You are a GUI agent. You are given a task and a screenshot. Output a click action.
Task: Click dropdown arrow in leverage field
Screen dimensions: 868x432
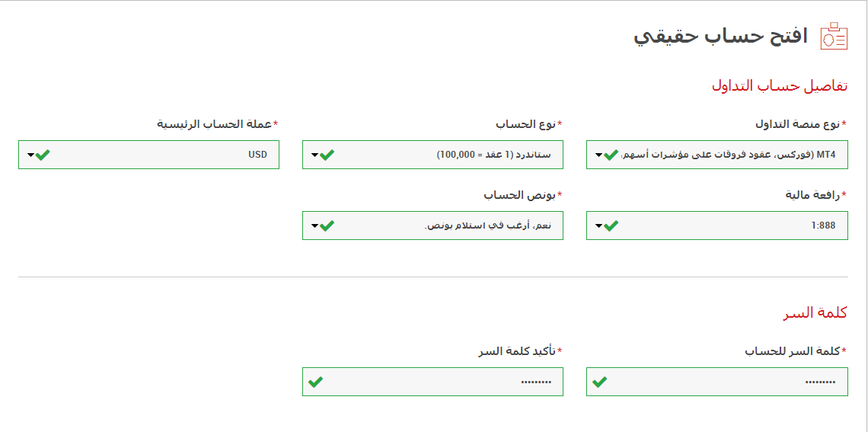tap(598, 226)
